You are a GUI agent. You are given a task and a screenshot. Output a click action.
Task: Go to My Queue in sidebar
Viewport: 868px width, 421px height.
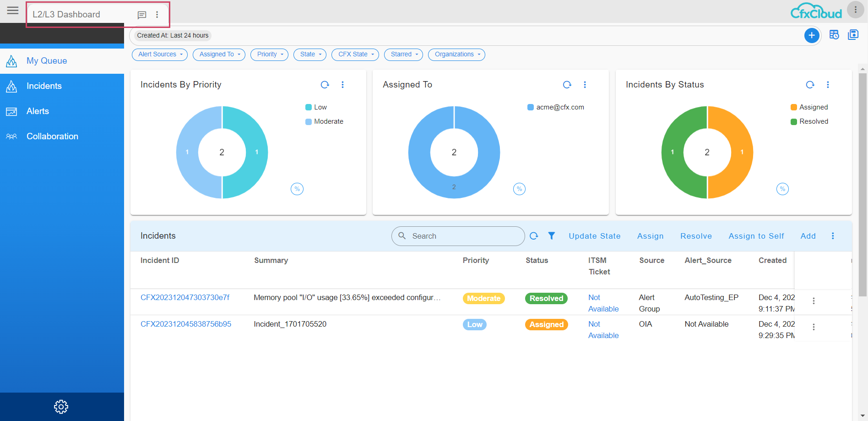[x=47, y=61]
